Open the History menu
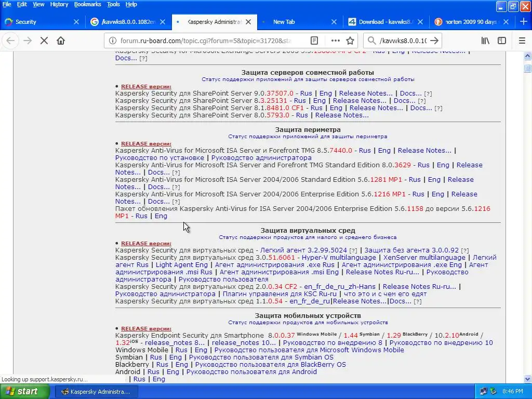 (59, 4)
